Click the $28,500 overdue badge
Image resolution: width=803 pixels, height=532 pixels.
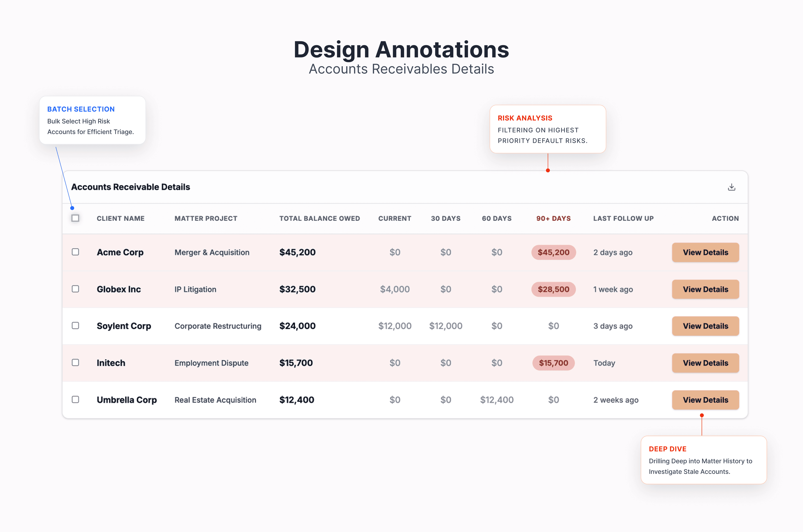click(553, 289)
